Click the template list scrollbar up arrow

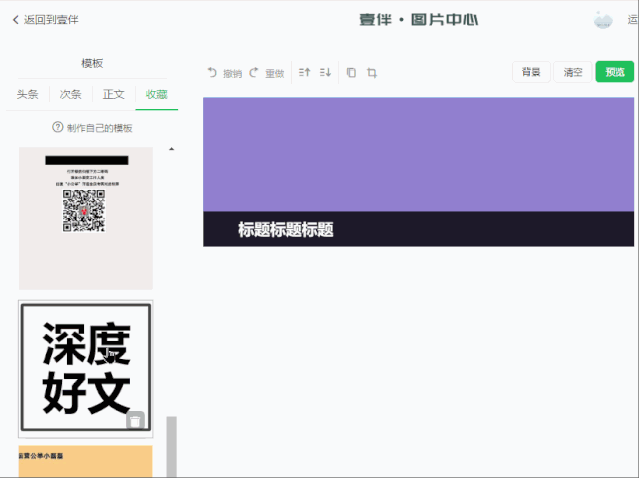171,149
